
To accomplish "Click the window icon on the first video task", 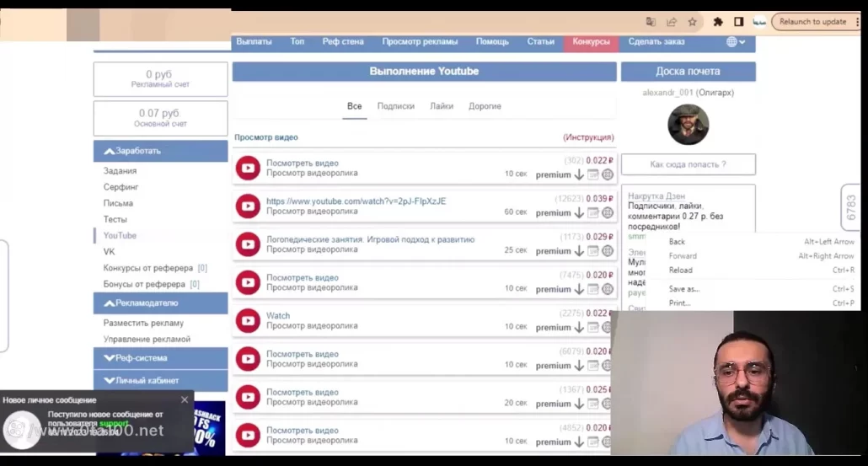I will (x=593, y=174).
